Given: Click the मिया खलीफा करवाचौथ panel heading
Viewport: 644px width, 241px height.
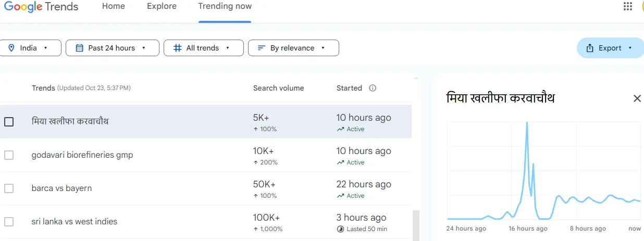Looking at the screenshot, I should (x=501, y=98).
